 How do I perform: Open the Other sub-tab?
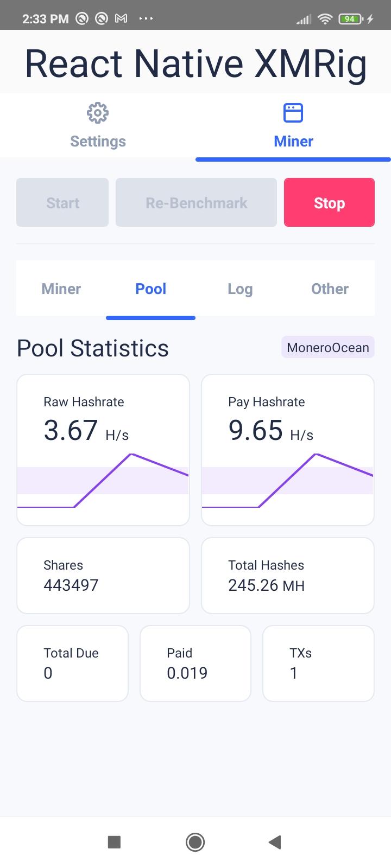(330, 289)
